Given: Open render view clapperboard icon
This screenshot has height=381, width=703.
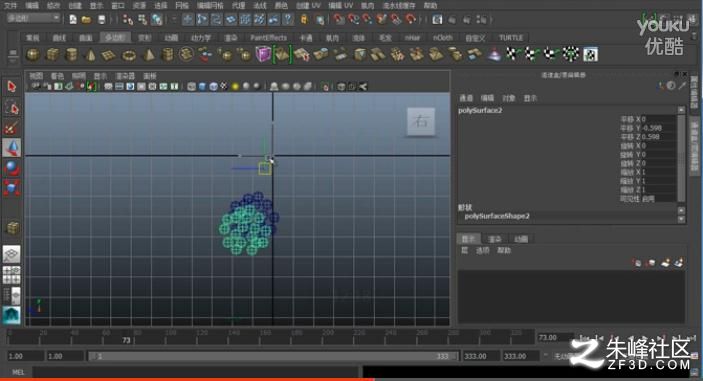Looking at the screenshot, I should click(438, 19).
